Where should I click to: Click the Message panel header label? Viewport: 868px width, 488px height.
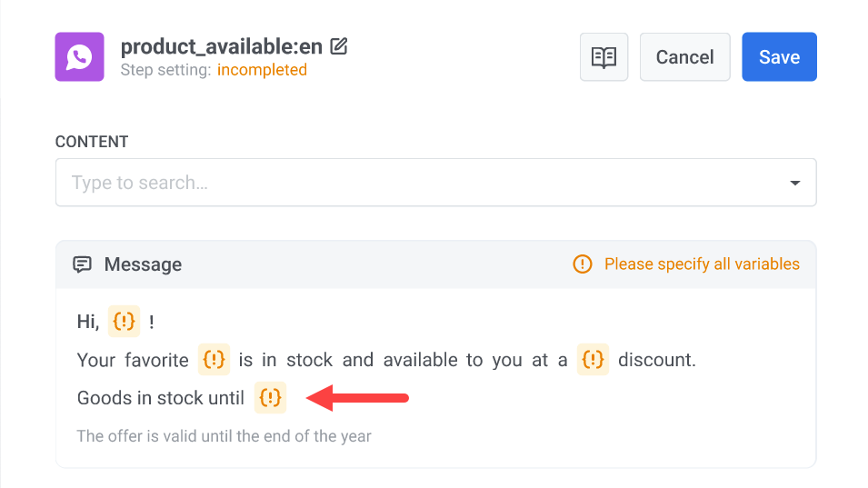pyautogui.click(x=143, y=264)
